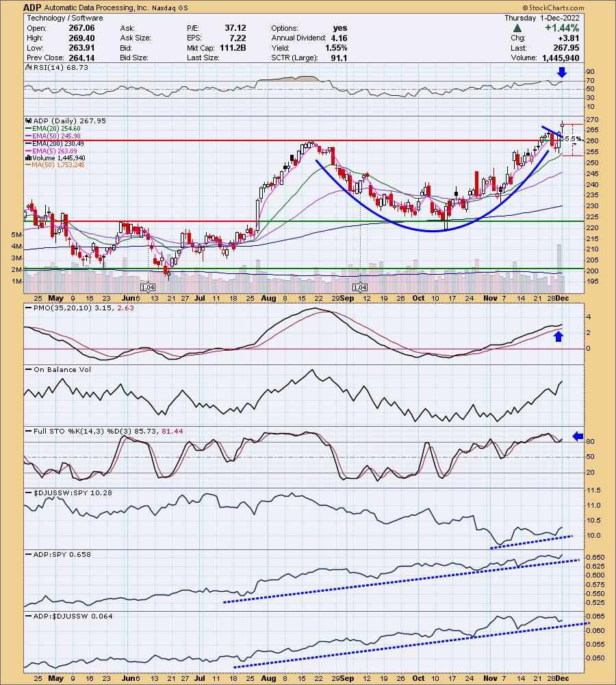This screenshot has width=616, height=685.
Task: Click the +1.44% percent change
Action: pos(562,28)
